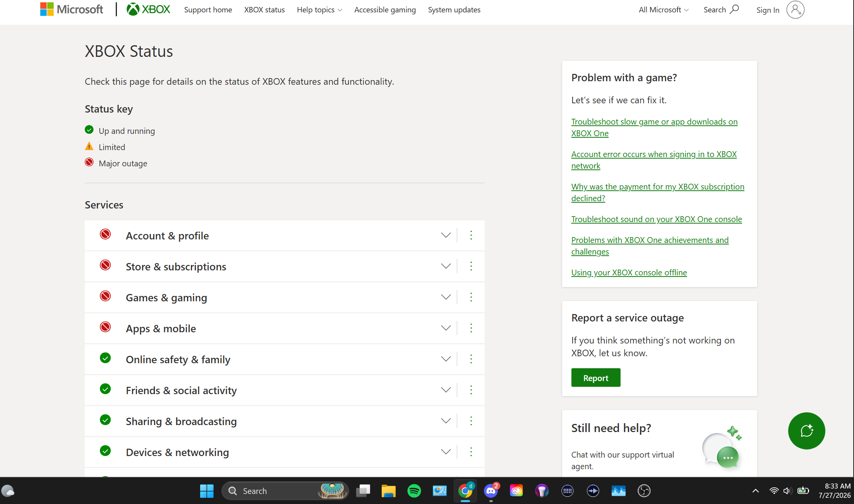Viewport: 854px width, 504px height.
Task: Go to Support home
Action: coord(208,10)
